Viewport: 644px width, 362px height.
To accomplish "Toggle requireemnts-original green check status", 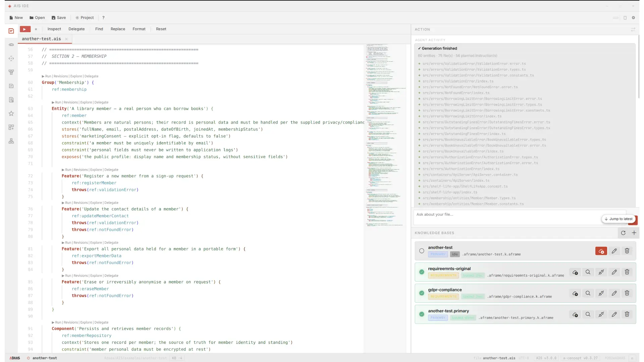I will pos(422,272).
